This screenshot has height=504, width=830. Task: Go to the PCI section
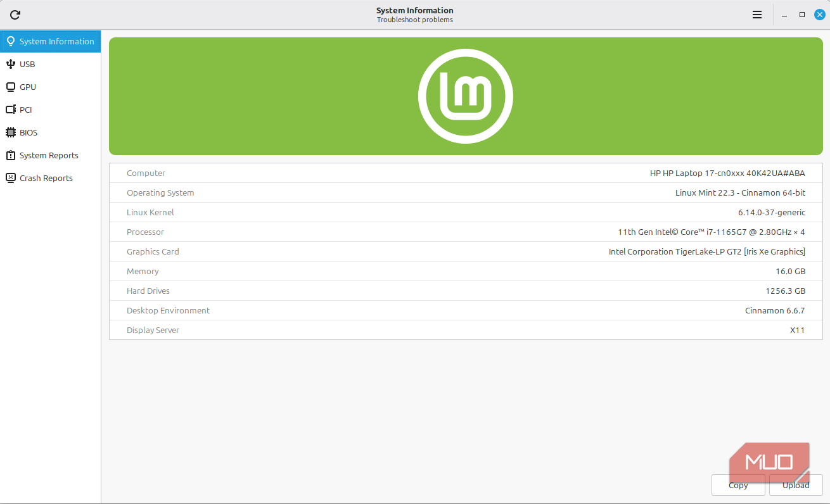point(51,110)
